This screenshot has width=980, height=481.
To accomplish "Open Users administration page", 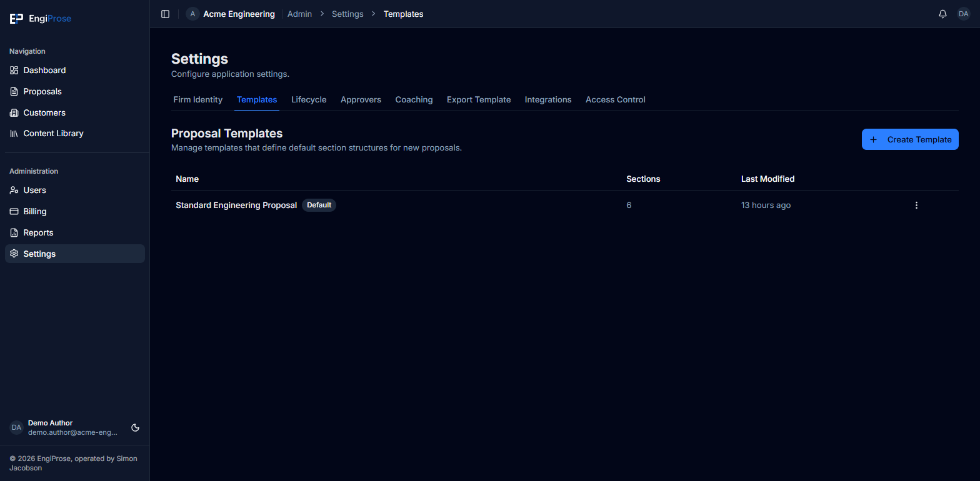I will pos(75,190).
